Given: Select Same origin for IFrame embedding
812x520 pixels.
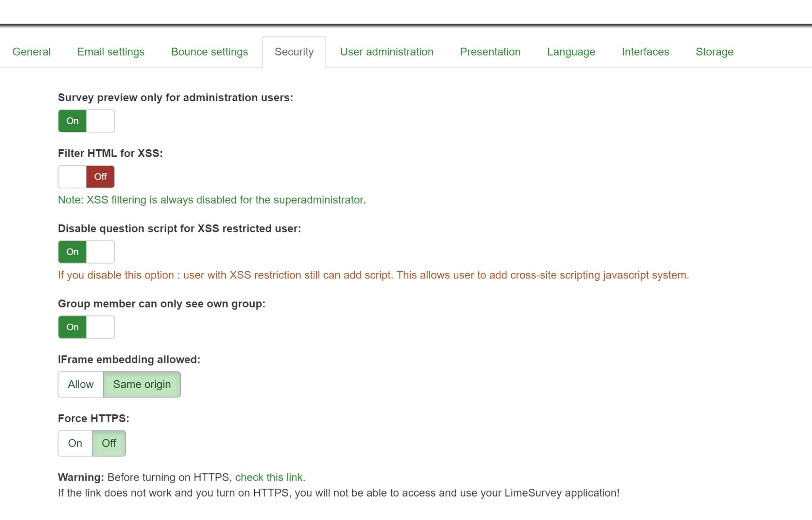Looking at the screenshot, I should tap(142, 384).
